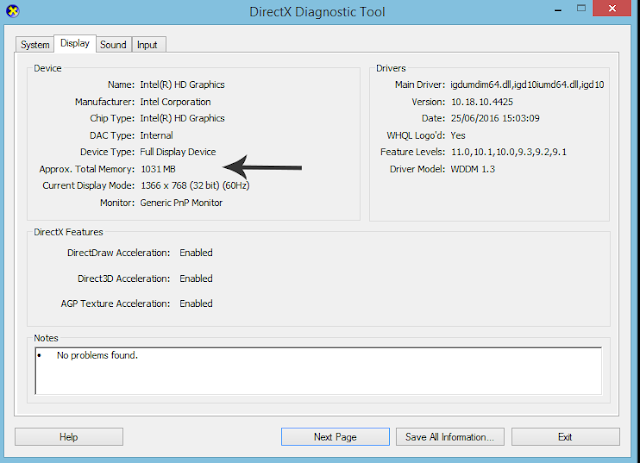Click the 'Generic PnP Monitor' value
The width and height of the screenshot is (640, 463).
(x=181, y=203)
